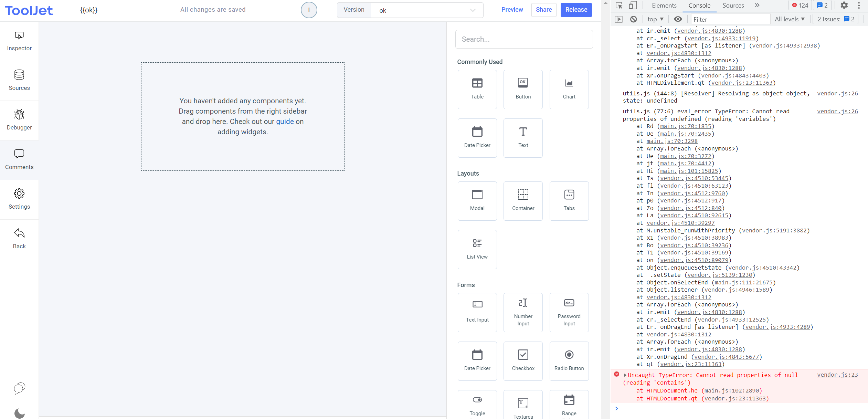Open the Debugger panel

pyautogui.click(x=19, y=120)
